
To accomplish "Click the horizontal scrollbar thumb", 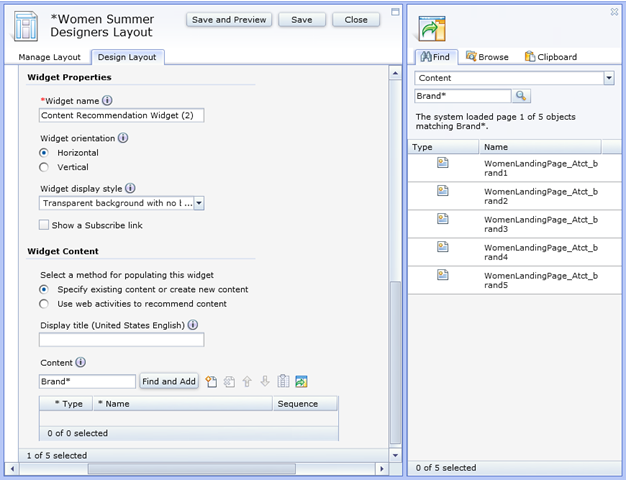I will [x=192, y=468].
